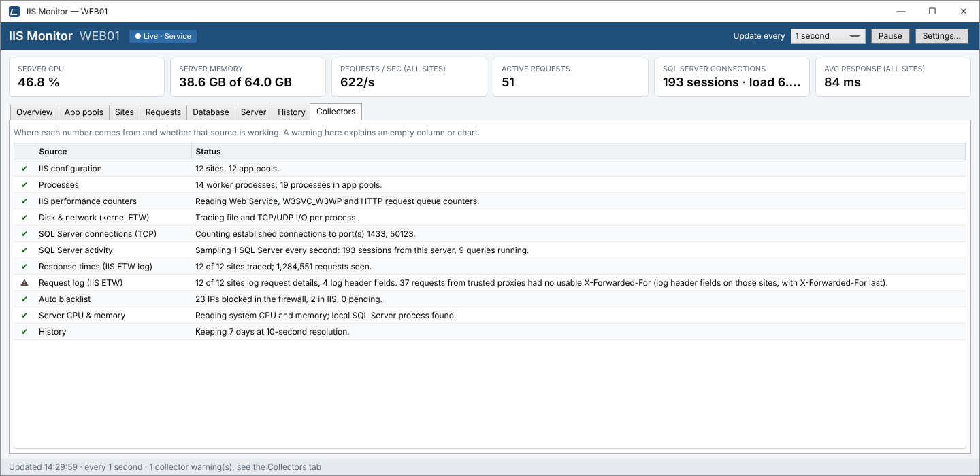Click the Collectors tab description text

(246, 133)
